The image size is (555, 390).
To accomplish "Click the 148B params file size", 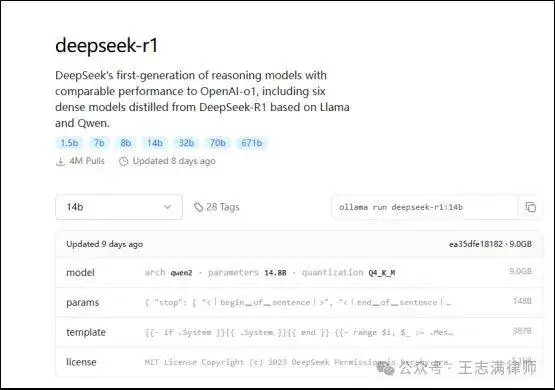I will pos(522,301).
